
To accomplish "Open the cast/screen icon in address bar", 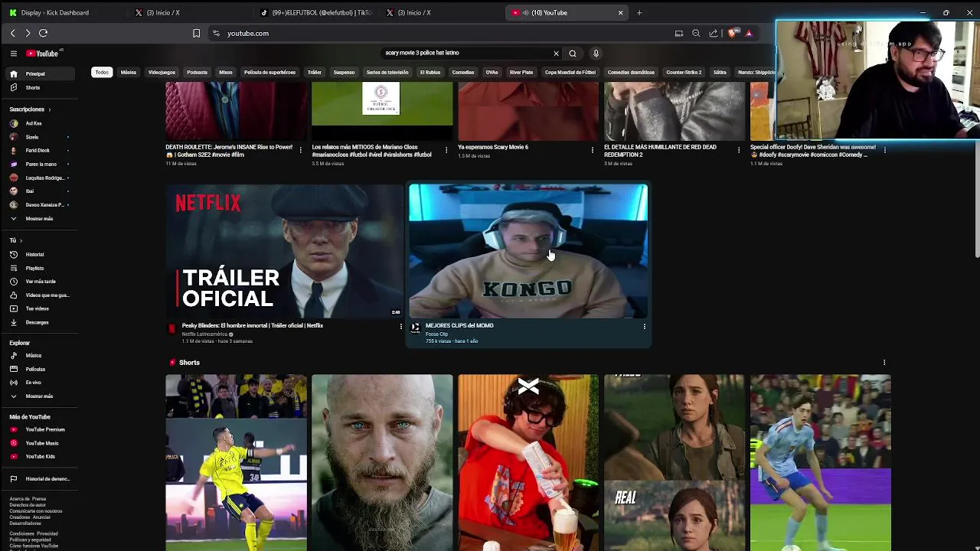I will coord(678,33).
